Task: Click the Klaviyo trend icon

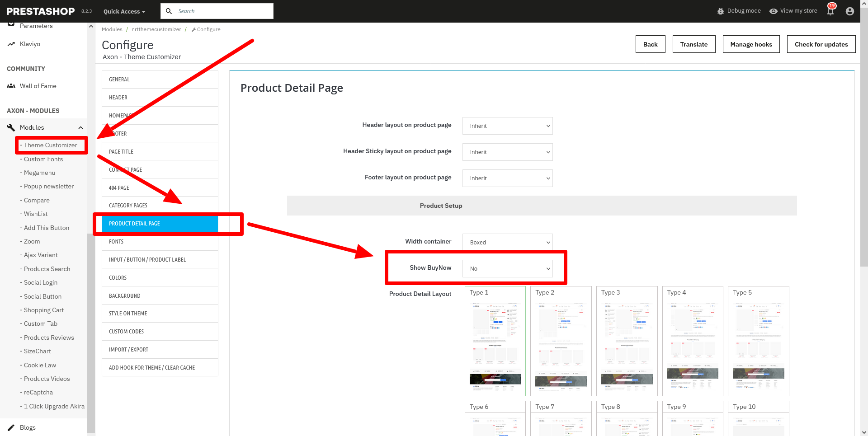Action: (11, 44)
